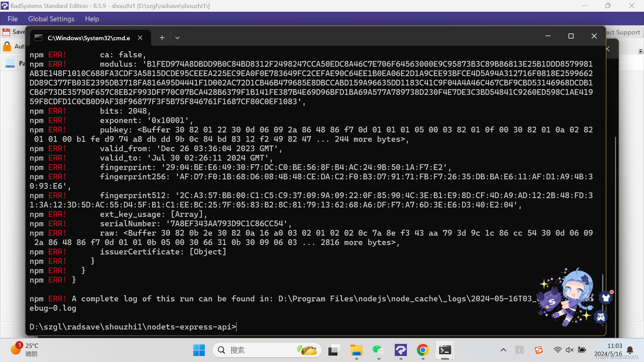This screenshot has width=644, height=362.
Task: Open the File menu
Action: (12, 19)
